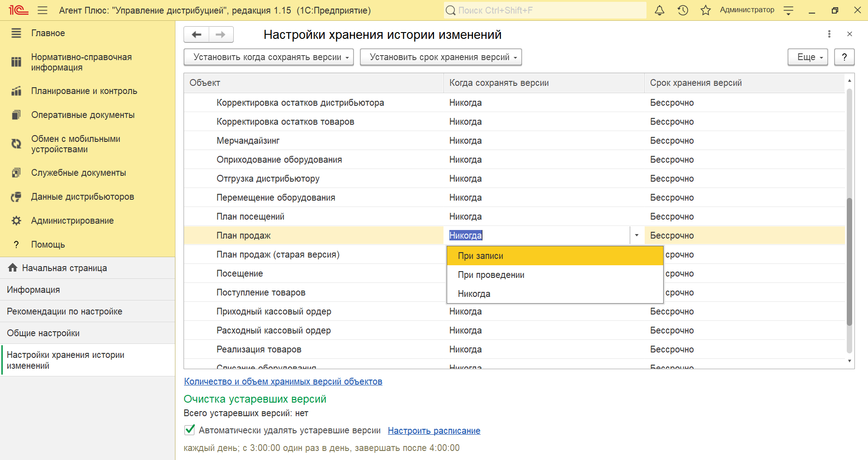Click the Главное section icon
This screenshot has height=460, width=868.
pos(16,33)
